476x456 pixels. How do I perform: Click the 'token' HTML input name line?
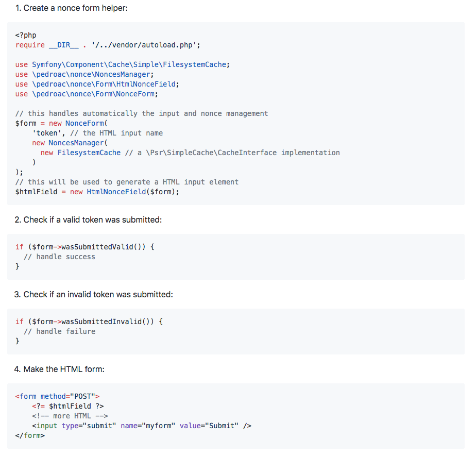[97, 133]
